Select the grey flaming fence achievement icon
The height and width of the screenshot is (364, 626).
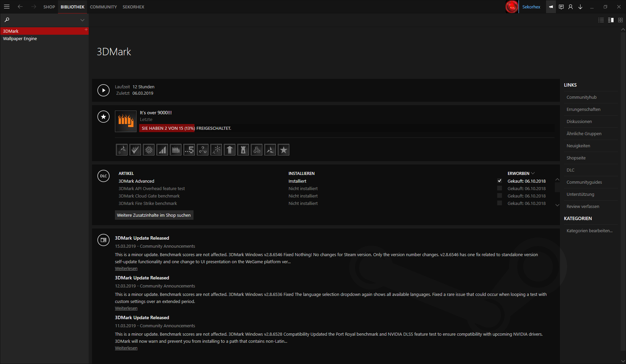[176, 150]
